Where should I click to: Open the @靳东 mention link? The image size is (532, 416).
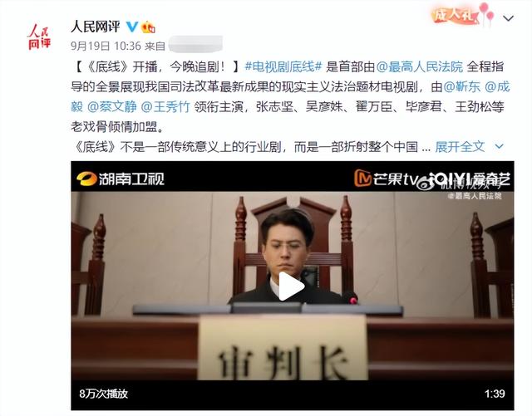(462, 87)
